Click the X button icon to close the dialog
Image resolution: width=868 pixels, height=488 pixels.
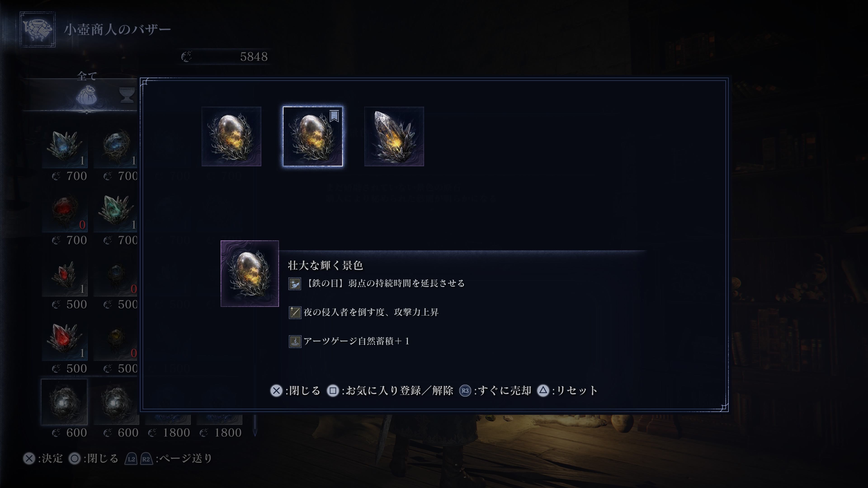276,391
